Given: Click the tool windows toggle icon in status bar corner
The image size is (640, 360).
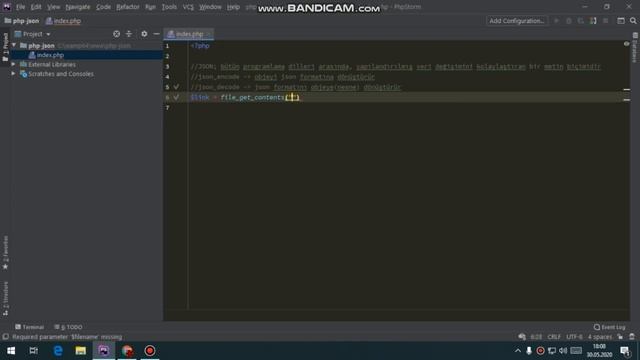Looking at the screenshot, I should (x=5, y=337).
